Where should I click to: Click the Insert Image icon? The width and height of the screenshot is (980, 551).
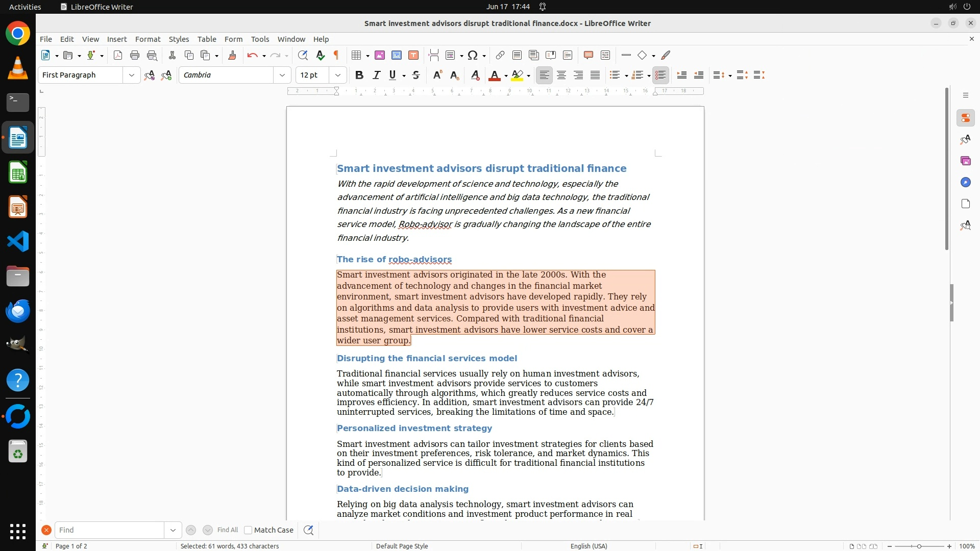click(380, 55)
